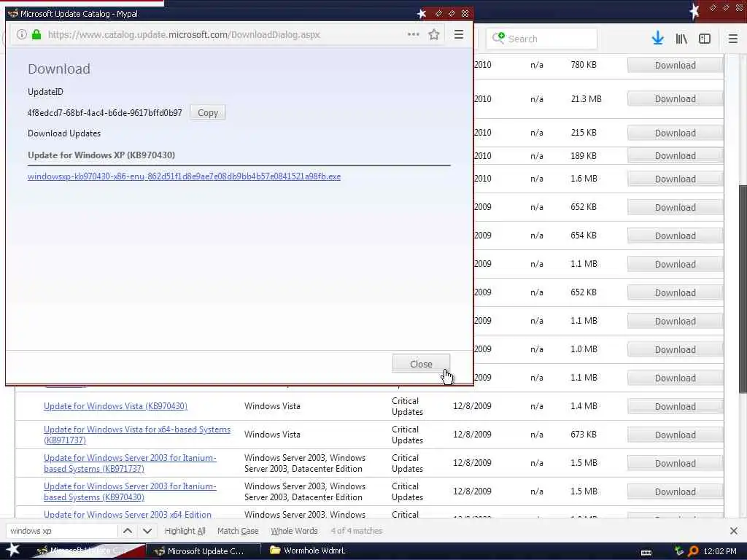Toggle the Whole Words find option
This screenshot has width=747, height=560.
click(294, 531)
